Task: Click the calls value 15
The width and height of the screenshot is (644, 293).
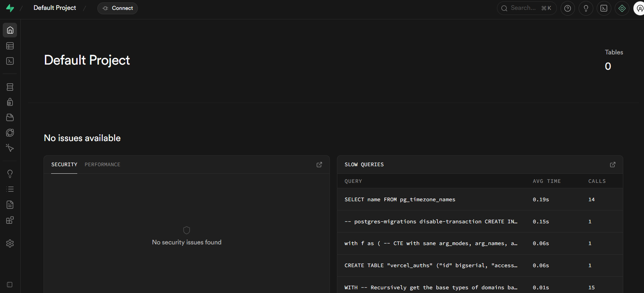Action: pos(592,288)
